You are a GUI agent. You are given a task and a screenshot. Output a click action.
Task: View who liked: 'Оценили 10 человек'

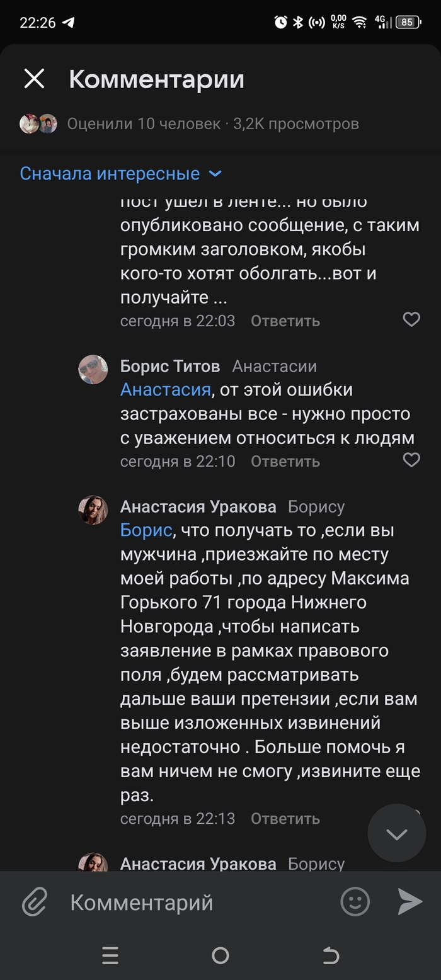[x=144, y=123]
